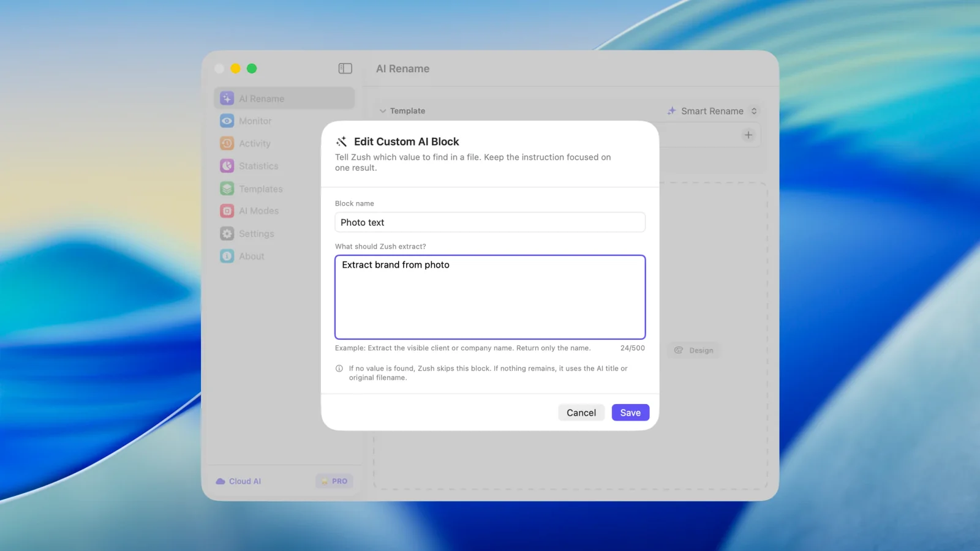Image resolution: width=980 pixels, height=551 pixels.
Task: Open the Smart Rename dropdown
Action: (713, 111)
